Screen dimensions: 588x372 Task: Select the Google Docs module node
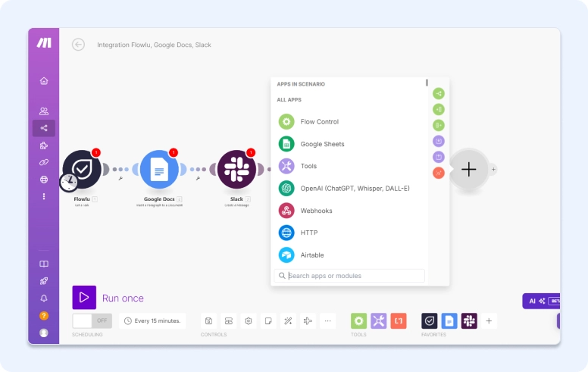(x=159, y=170)
